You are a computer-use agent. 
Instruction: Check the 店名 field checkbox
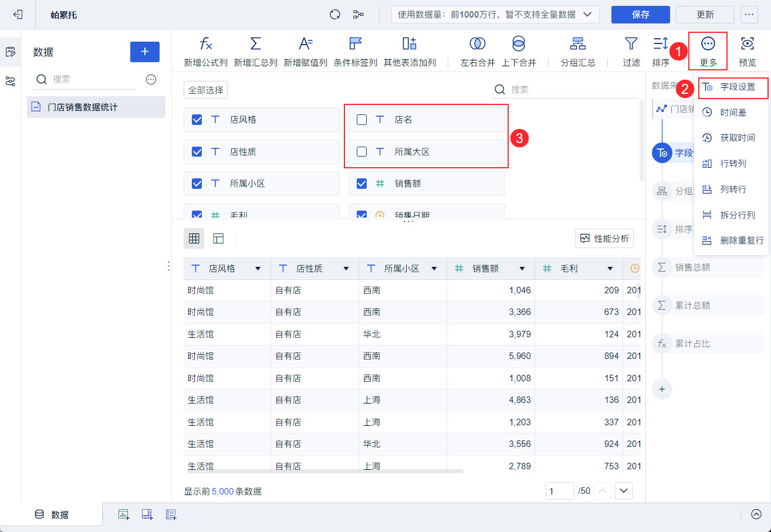(x=362, y=120)
